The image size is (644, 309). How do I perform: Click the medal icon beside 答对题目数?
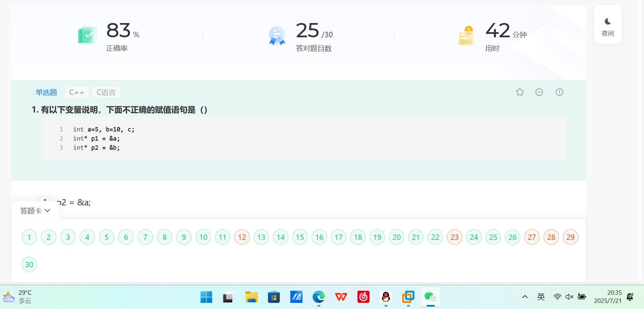pyautogui.click(x=277, y=35)
